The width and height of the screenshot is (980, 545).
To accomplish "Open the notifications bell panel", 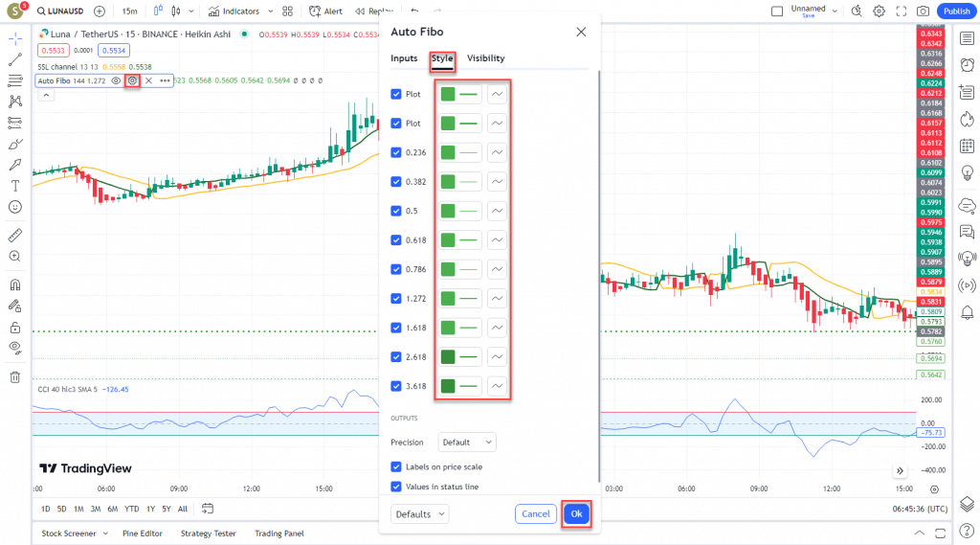I will pyautogui.click(x=967, y=312).
